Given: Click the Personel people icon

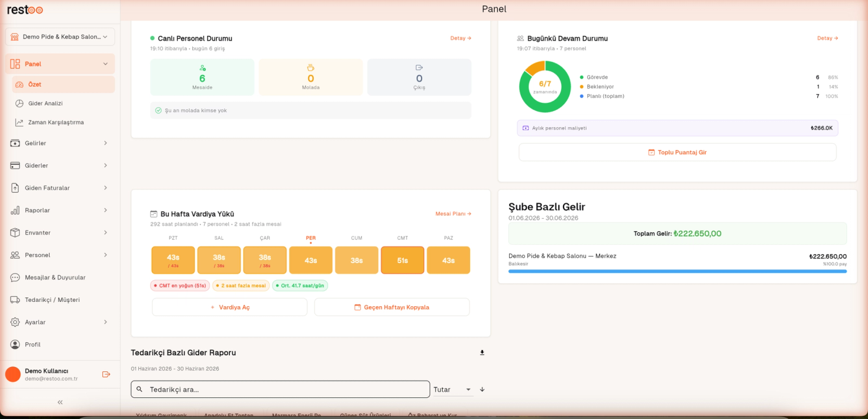Looking at the screenshot, I should [x=15, y=255].
